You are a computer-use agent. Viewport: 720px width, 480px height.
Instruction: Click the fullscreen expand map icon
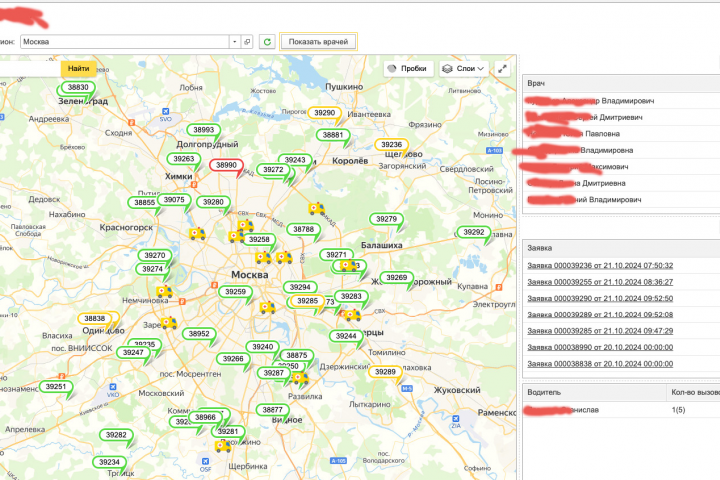(x=502, y=69)
